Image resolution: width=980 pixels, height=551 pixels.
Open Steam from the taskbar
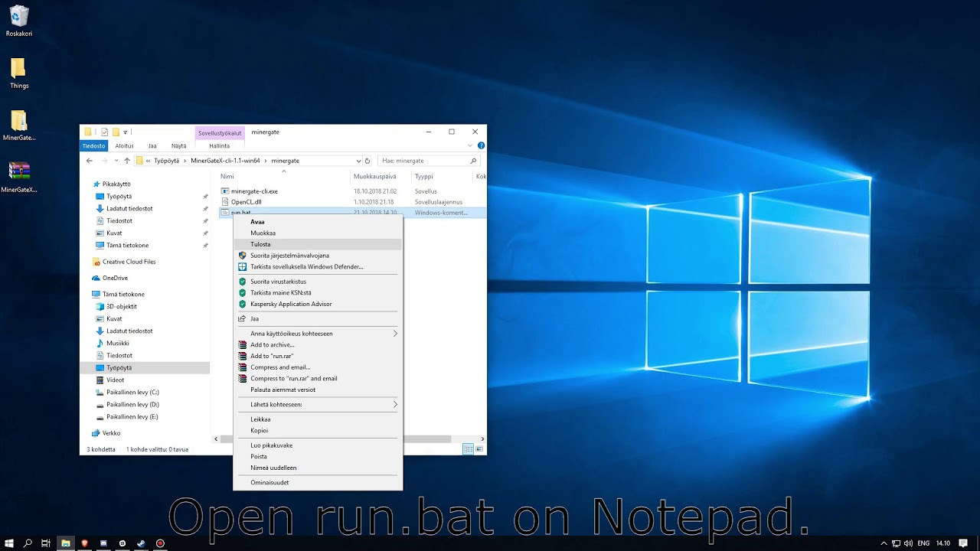(141, 543)
